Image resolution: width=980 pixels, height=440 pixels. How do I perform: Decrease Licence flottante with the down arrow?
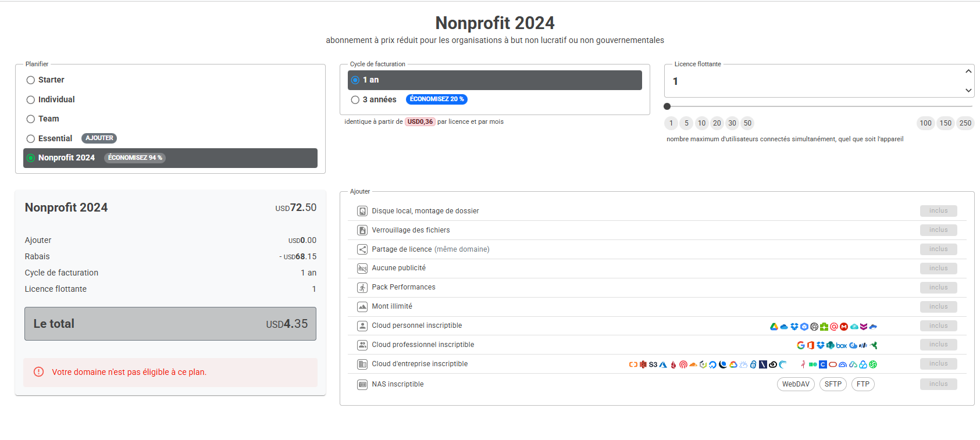[x=968, y=90]
